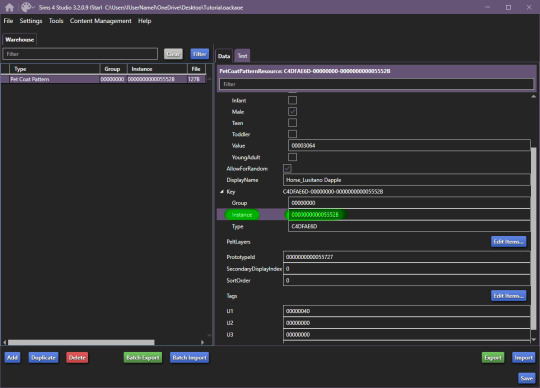Sort by the Type column header
The width and height of the screenshot is (540, 388).
click(x=54, y=69)
